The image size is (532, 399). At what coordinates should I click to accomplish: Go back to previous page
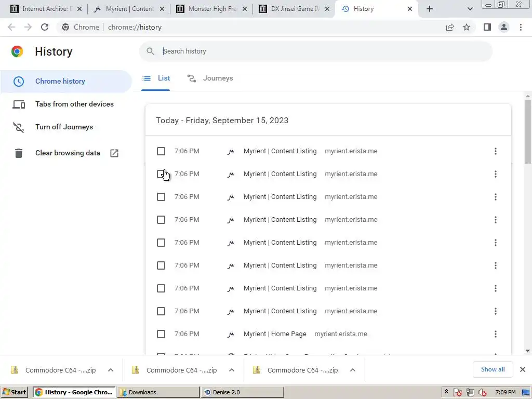[x=11, y=27]
